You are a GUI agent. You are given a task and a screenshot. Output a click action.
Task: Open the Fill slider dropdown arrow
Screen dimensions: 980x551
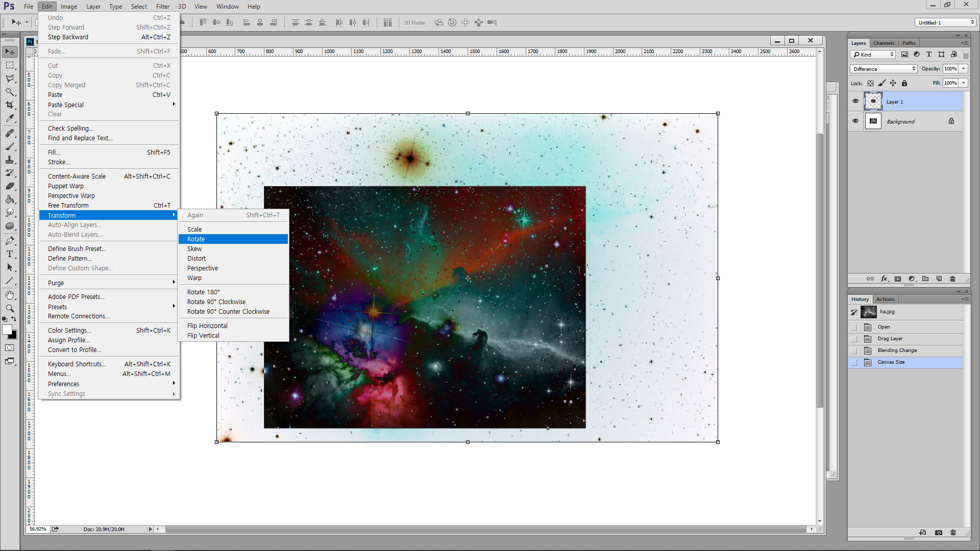pos(964,83)
